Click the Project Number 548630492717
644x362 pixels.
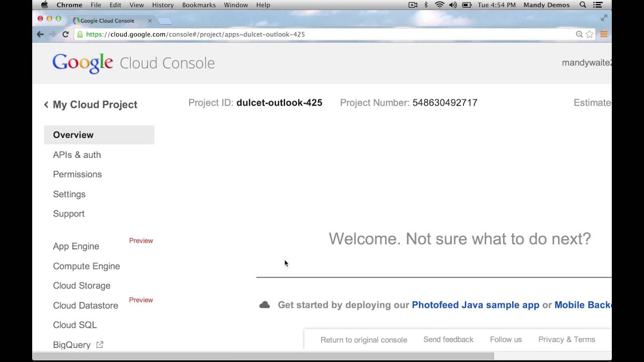point(445,103)
